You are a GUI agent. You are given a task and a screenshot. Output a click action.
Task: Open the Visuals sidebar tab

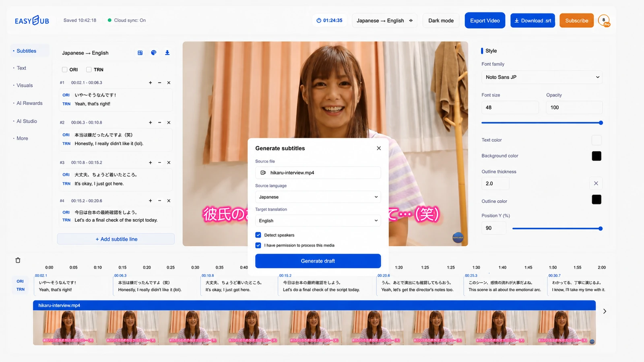click(25, 86)
